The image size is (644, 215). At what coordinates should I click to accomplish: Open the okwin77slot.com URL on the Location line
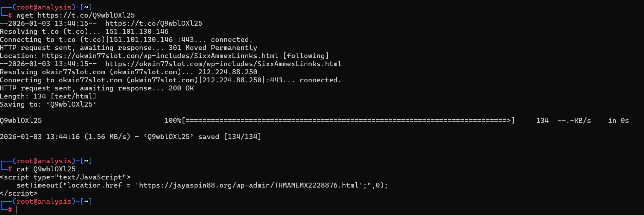pyautogui.click(x=160, y=56)
